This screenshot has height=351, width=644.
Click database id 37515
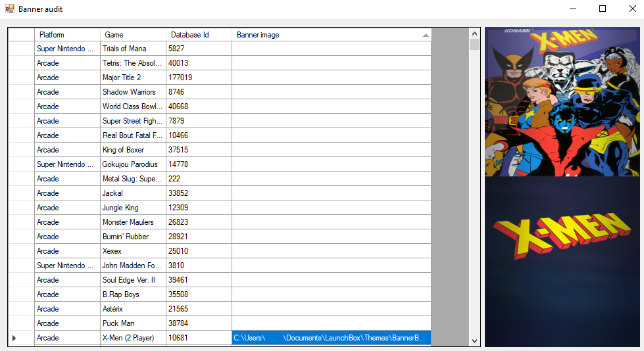[x=199, y=150]
